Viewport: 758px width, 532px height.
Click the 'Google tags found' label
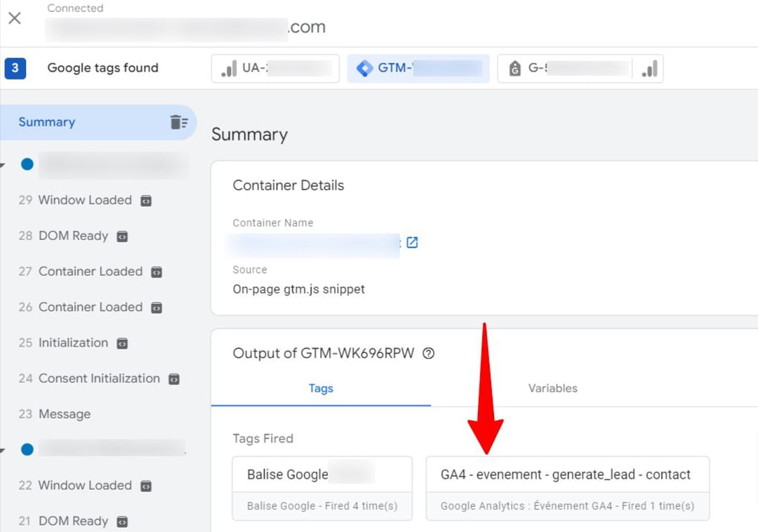pos(103,67)
